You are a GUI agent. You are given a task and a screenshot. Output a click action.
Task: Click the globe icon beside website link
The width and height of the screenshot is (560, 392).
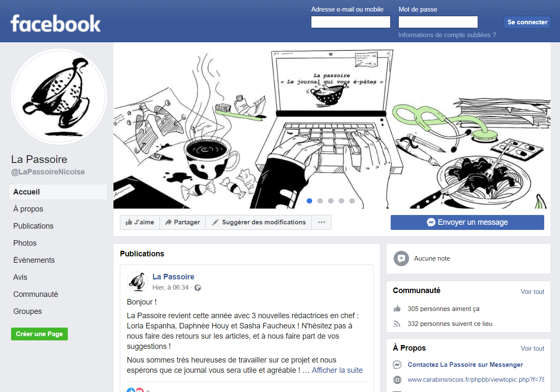click(x=398, y=380)
